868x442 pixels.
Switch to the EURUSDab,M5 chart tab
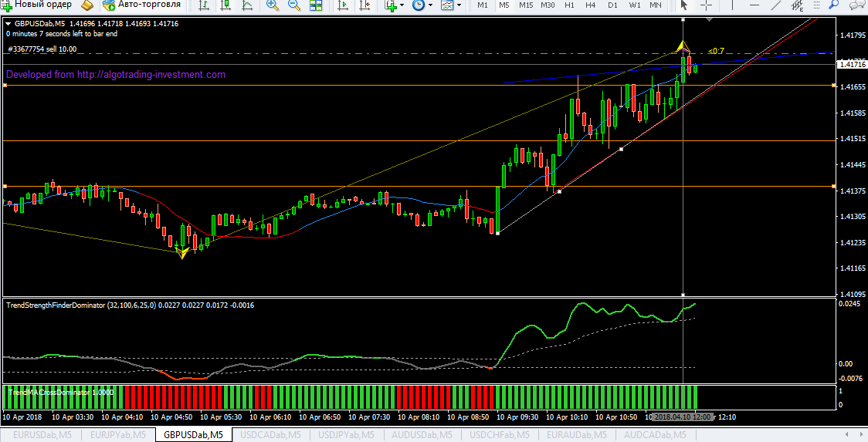[42, 435]
